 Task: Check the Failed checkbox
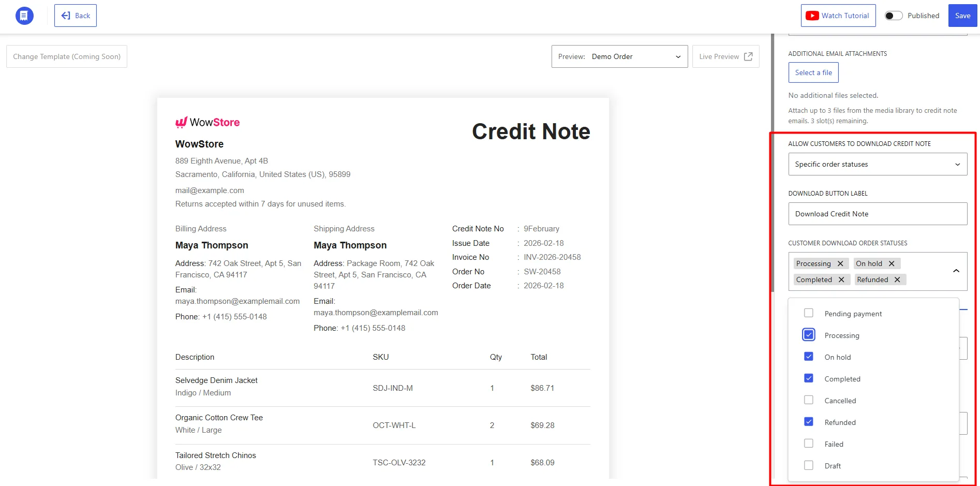coord(809,444)
